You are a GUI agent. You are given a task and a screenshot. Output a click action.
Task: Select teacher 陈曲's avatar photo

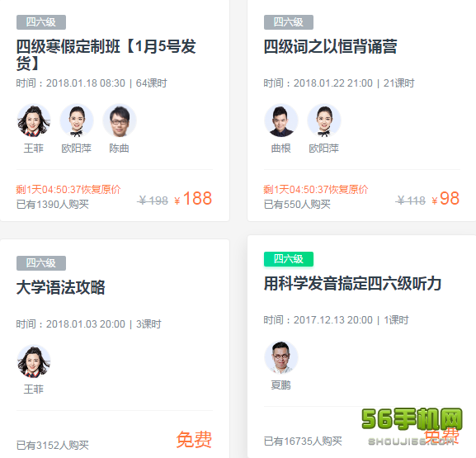pyautogui.click(x=120, y=120)
